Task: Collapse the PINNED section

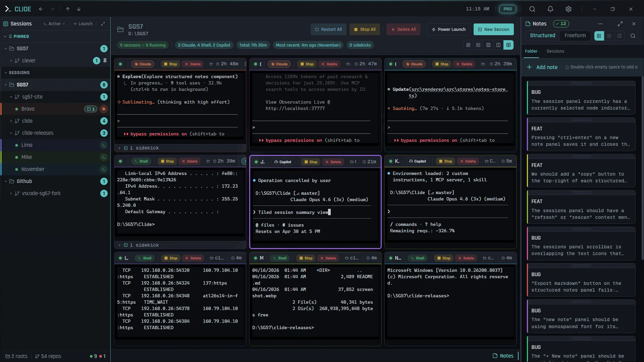Action: coord(5,37)
